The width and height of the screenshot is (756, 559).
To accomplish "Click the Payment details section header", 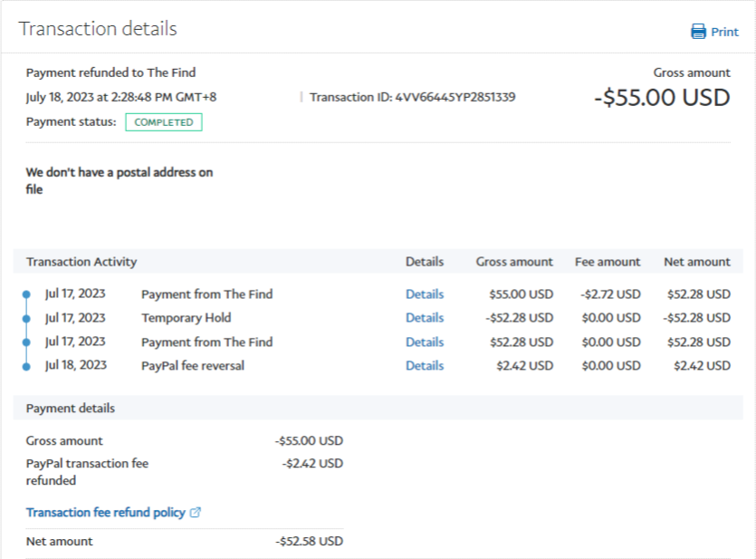I will tap(71, 409).
